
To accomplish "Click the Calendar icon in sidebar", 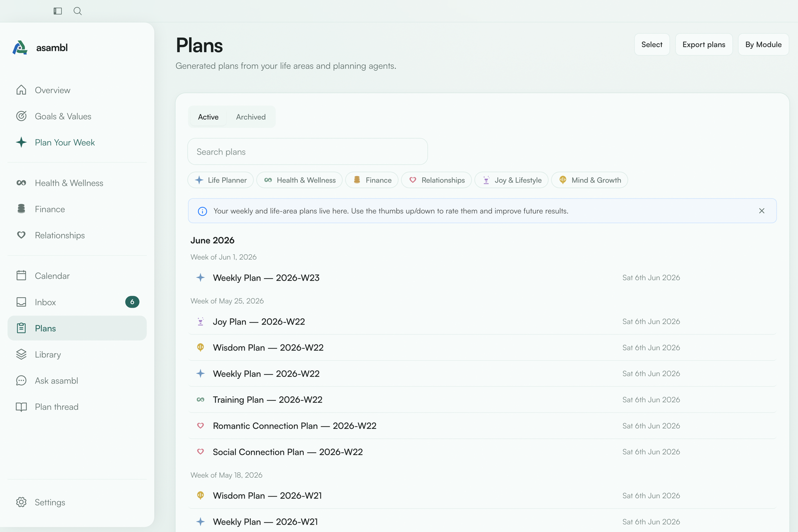I will pyautogui.click(x=21, y=275).
